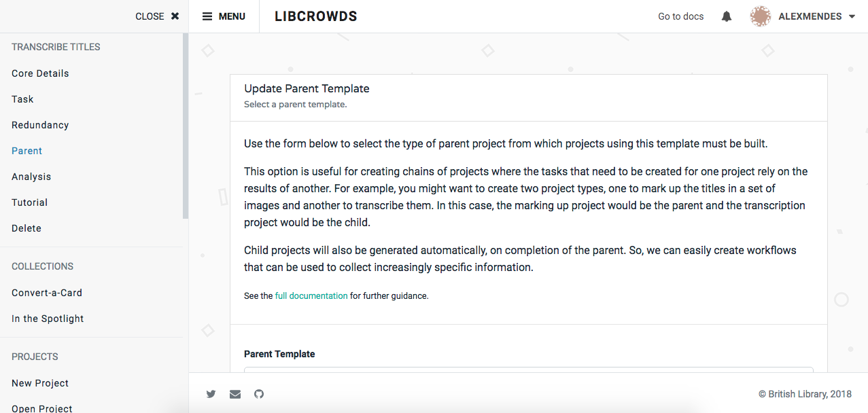868x413 pixels.
Task: Click the Go to docs link
Action: pyautogui.click(x=680, y=16)
